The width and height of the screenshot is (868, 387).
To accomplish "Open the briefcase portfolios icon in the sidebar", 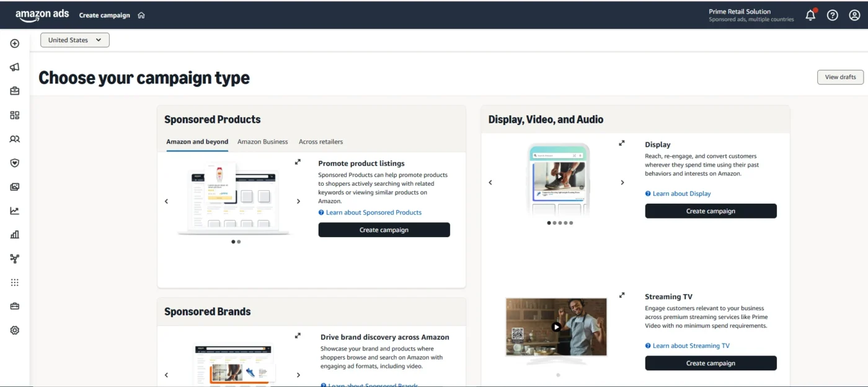I will (15, 91).
